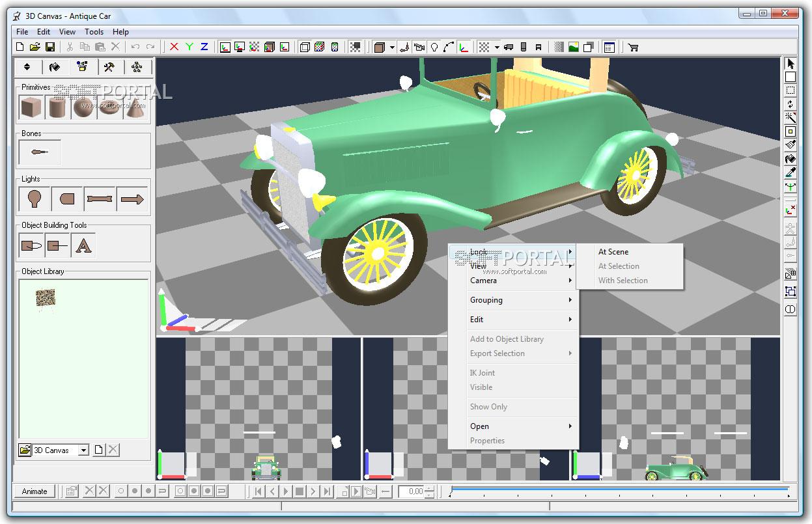Click the stop playback button
This screenshot has width=812, height=524.
(x=300, y=491)
